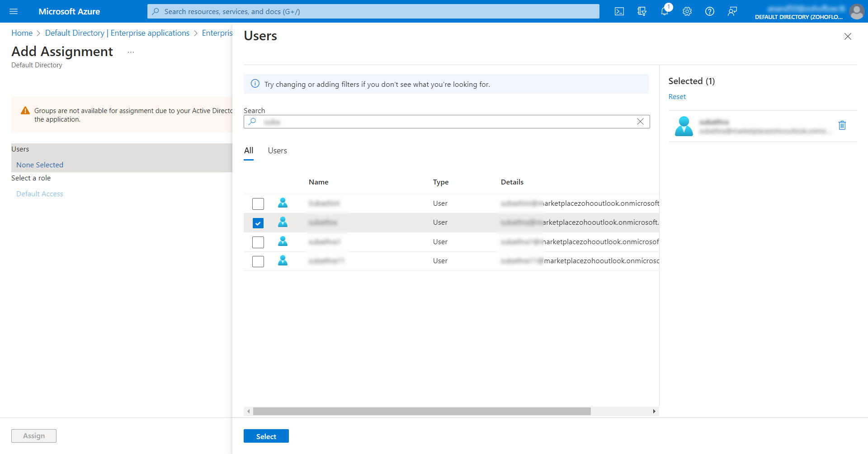Click the blue Select button
The height and width of the screenshot is (454, 868).
point(266,436)
